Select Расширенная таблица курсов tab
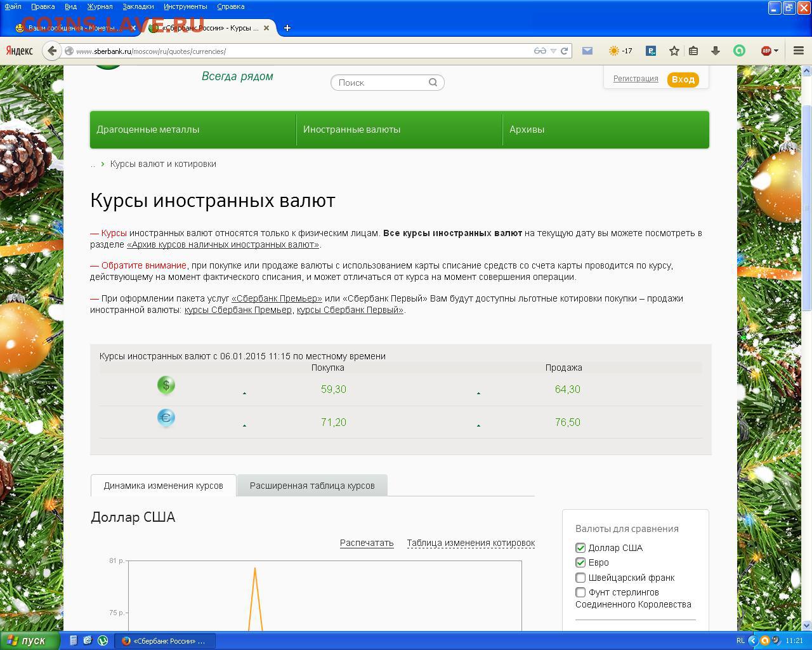The height and width of the screenshot is (650, 812). [312, 486]
